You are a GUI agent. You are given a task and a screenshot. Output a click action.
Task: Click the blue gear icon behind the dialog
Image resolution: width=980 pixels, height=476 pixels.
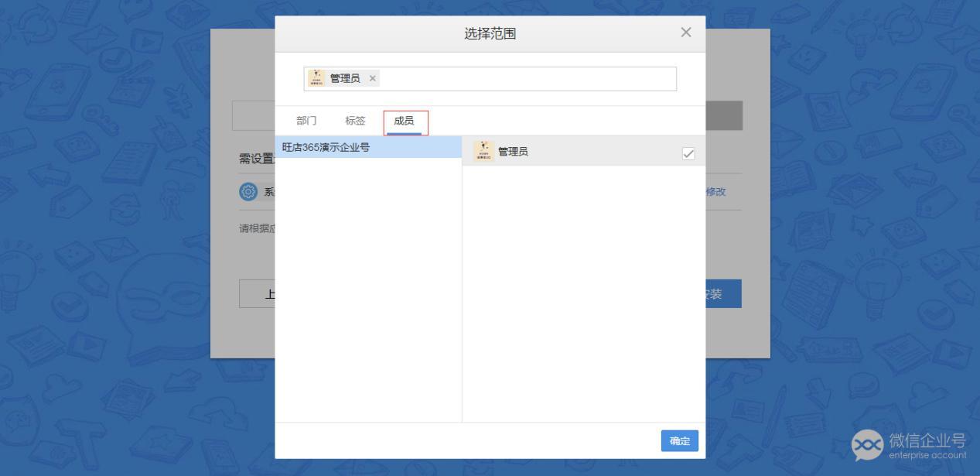(x=248, y=192)
